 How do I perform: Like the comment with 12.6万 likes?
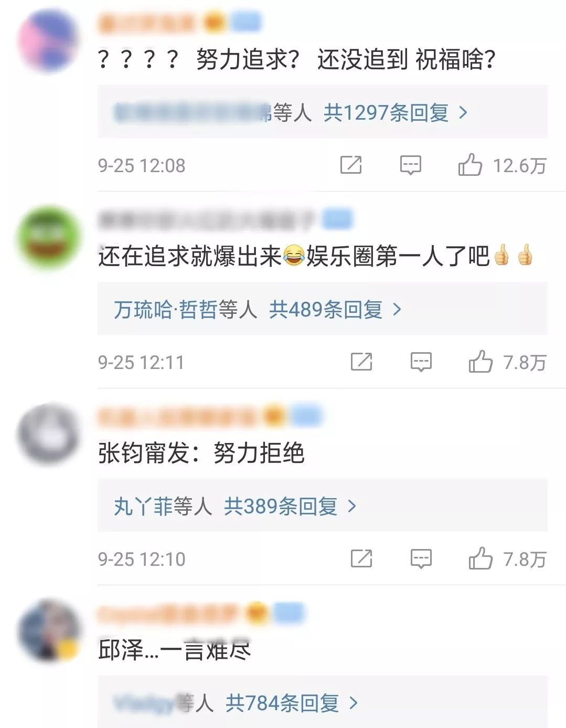pyautogui.click(x=470, y=165)
